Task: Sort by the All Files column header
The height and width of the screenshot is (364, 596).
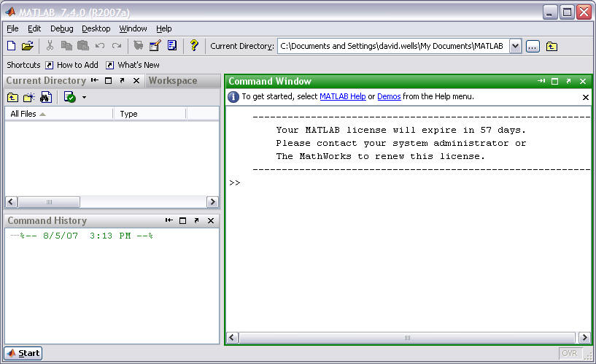Action: click(58, 114)
